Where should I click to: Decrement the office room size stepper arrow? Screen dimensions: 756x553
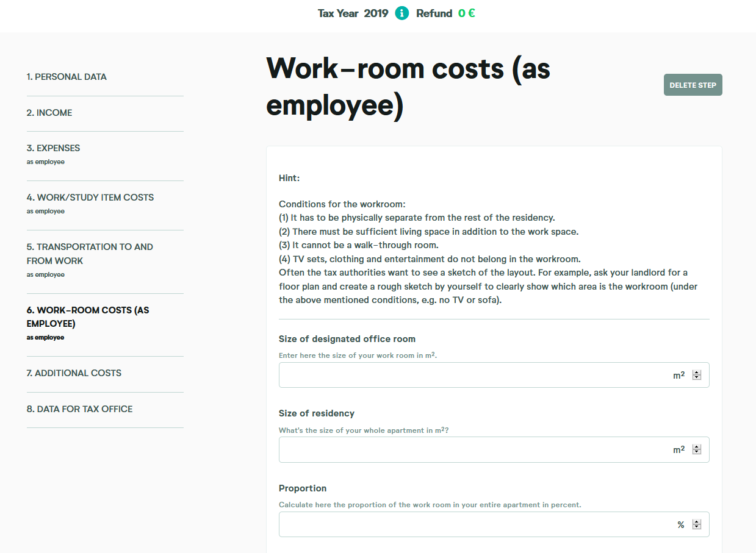696,378
